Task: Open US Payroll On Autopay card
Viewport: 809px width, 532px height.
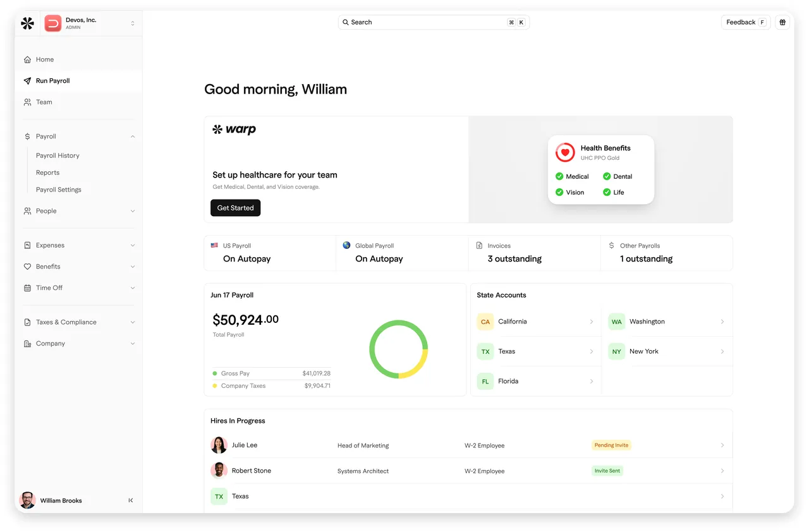Action: pos(270,253)
